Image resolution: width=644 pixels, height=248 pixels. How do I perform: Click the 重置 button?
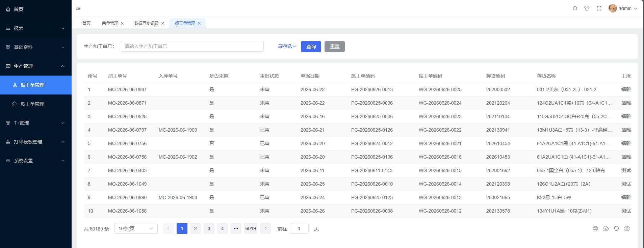(x=335, y=47)
